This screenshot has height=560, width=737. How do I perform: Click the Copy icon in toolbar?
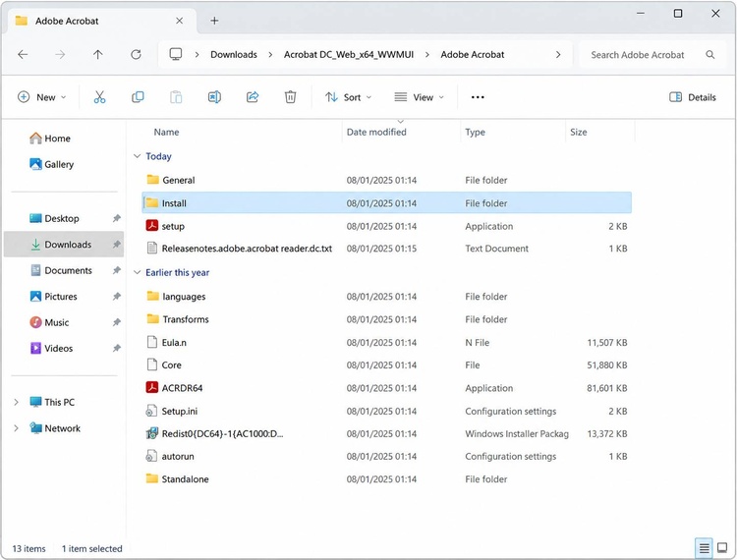pyautogui.click(x=138, y=97)
